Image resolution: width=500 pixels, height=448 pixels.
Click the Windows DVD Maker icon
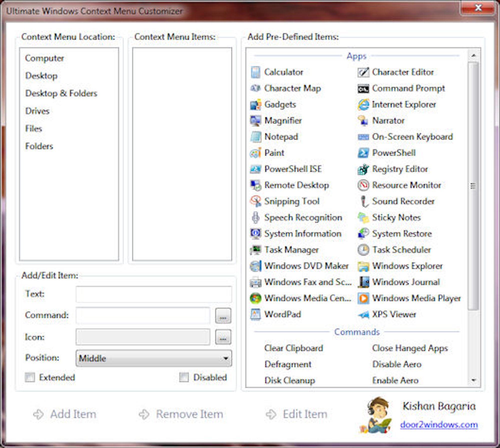(x=255, y=266)
